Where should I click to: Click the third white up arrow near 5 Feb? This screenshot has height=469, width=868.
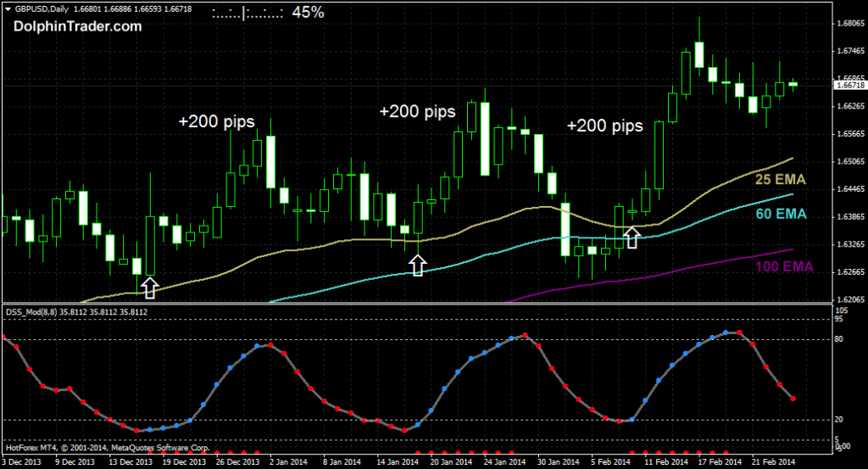(x=632, y=238)
